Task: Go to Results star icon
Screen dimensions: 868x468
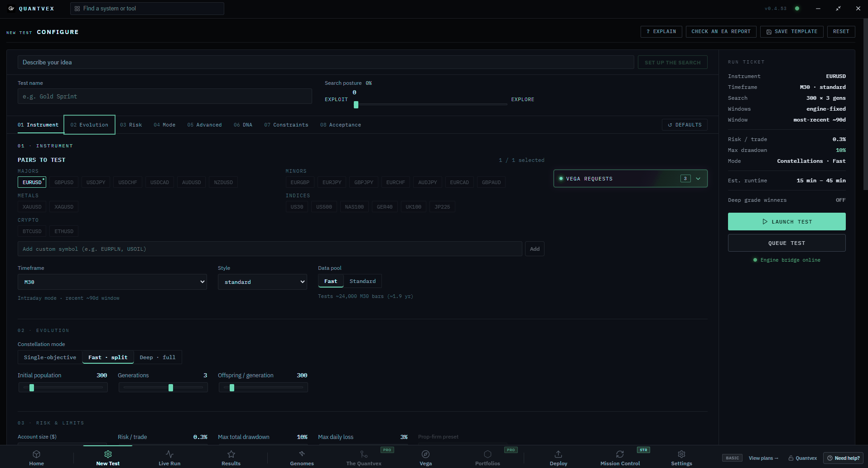Action: coord(231,454)
